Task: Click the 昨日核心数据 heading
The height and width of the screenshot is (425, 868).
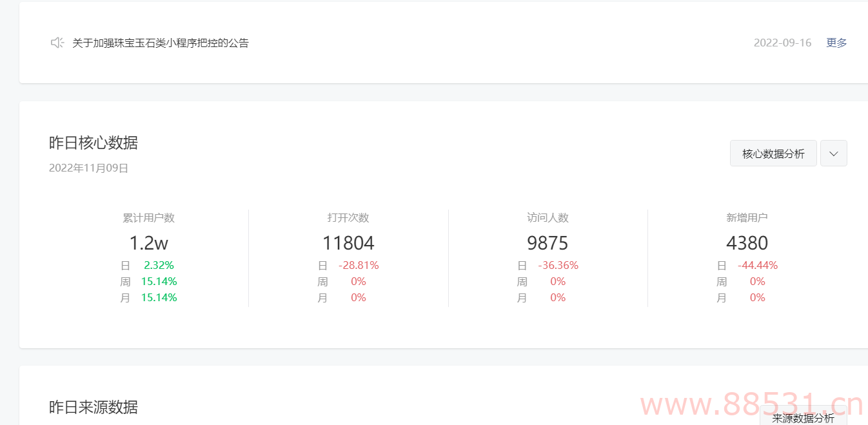Action: point(94,143)
